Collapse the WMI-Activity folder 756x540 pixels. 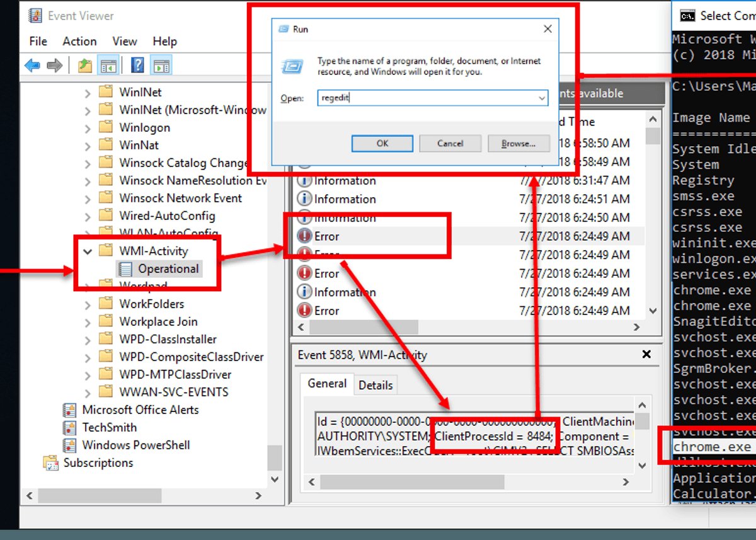pyautogui.click(x=88, y=251)
